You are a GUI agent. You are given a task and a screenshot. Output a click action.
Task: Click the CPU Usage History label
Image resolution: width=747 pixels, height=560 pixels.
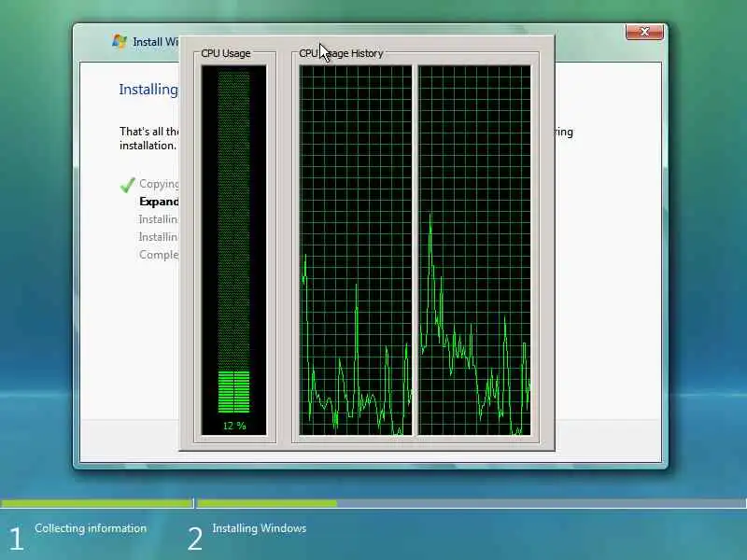(x=341, y=53)
